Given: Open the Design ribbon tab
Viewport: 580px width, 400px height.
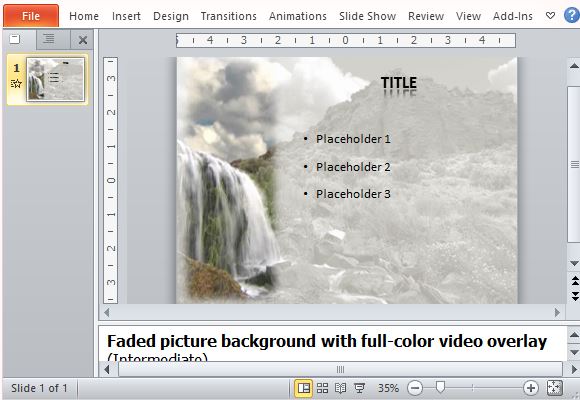Looking at the screenshot, I should tap(171, 16).
